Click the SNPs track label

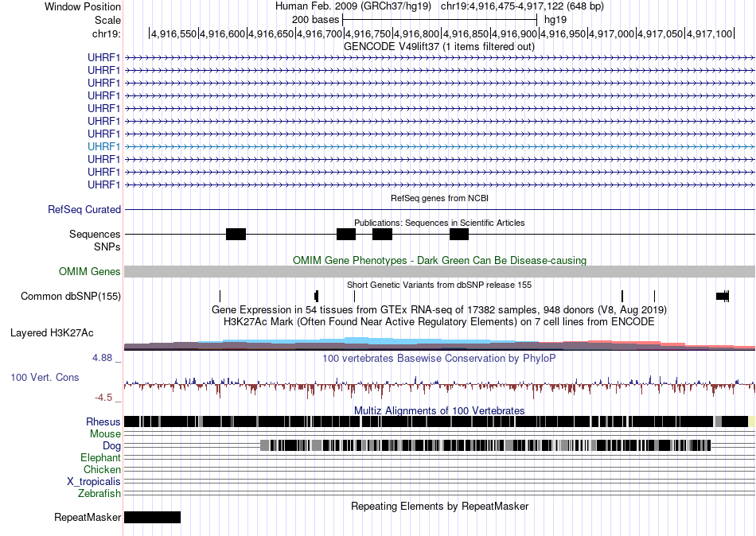107,247
